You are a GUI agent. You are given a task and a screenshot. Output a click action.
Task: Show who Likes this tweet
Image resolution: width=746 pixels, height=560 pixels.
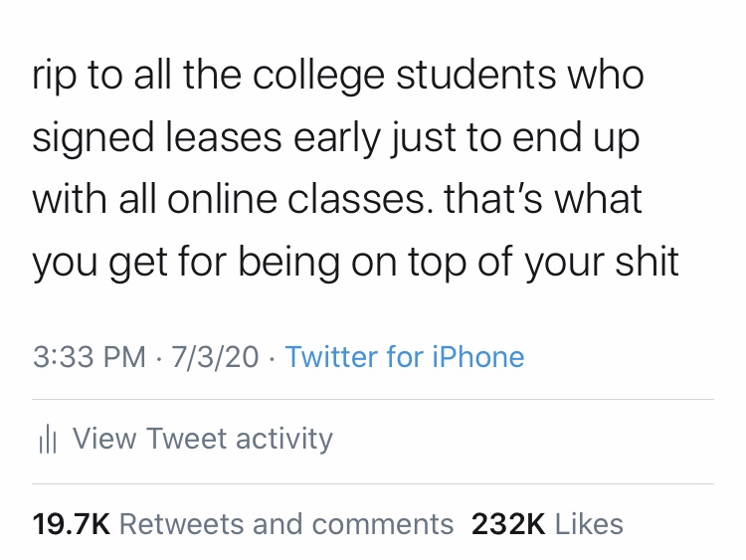[589, 524]
